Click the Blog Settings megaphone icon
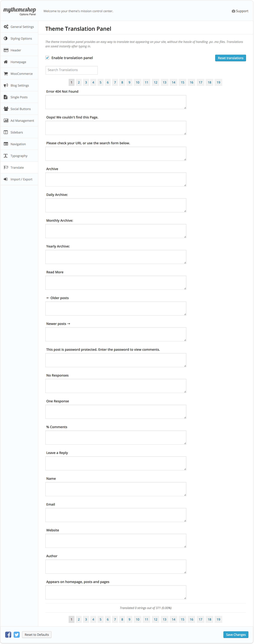 [6, 85]
